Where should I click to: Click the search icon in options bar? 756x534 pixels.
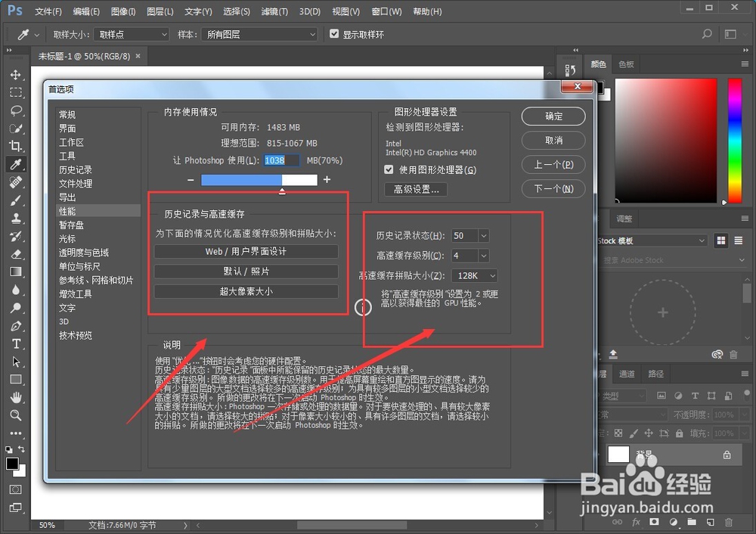click(707, 34)
